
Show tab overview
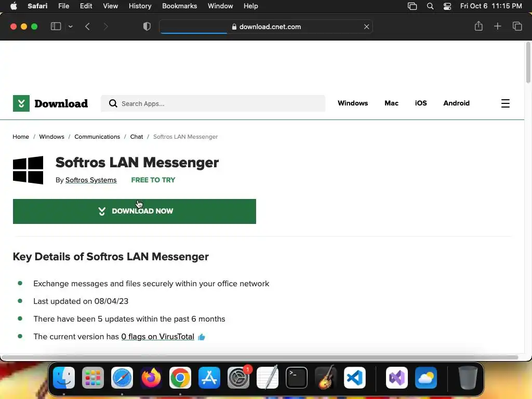[517, 26]
